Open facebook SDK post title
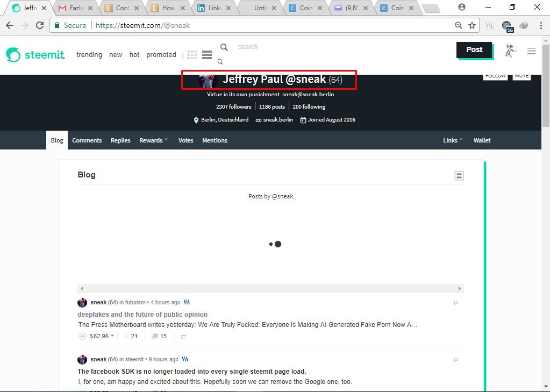 click(x=192, y=371)
